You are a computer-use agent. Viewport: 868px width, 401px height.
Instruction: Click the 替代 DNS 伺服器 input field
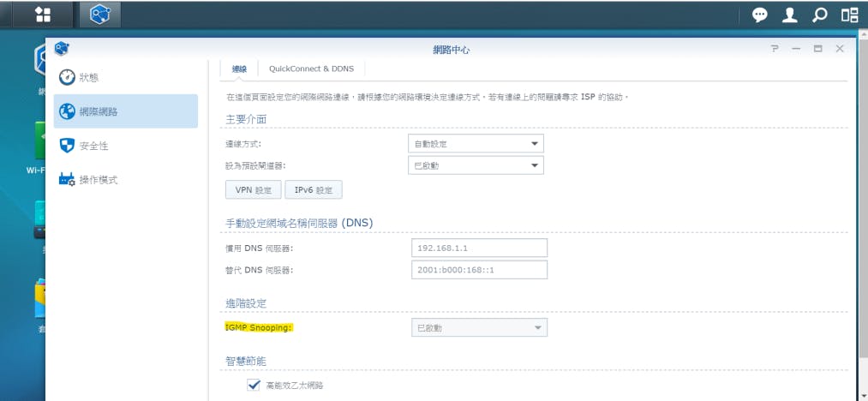tap(479, 270)
